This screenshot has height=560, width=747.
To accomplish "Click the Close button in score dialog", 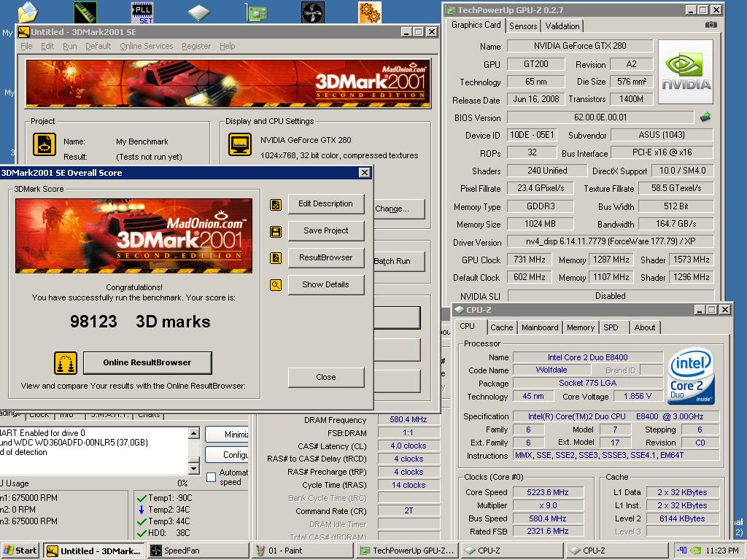I will click(x=326, y=377).
